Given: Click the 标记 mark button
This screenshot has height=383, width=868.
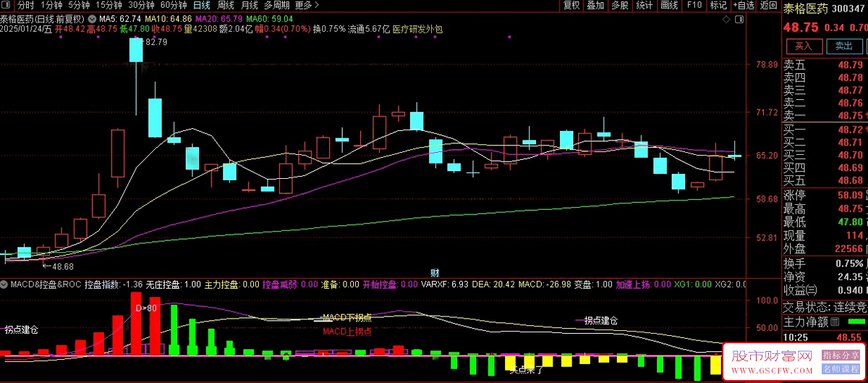Looking at the screenshot, I should [x=718, y=5].
